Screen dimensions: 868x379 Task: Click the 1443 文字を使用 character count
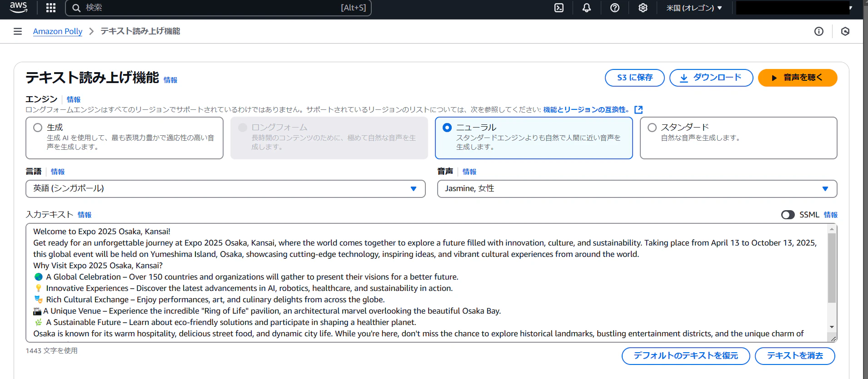point(51,350)
